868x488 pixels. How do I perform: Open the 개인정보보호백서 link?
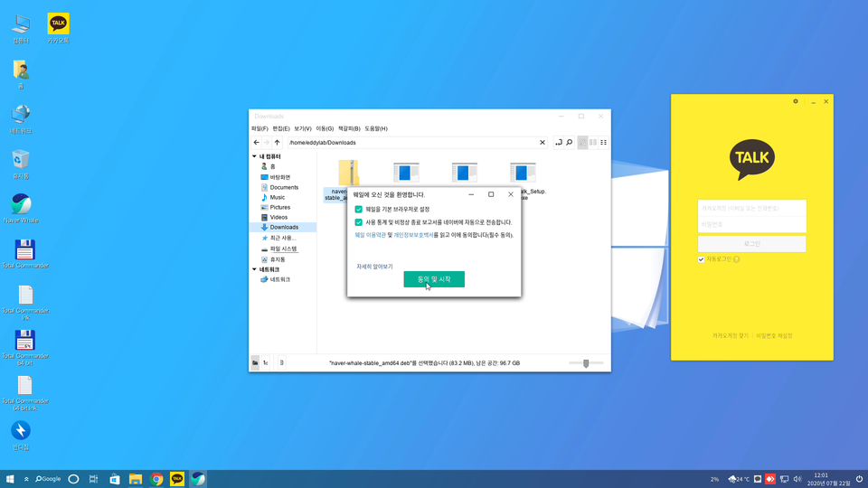(413, 235)
